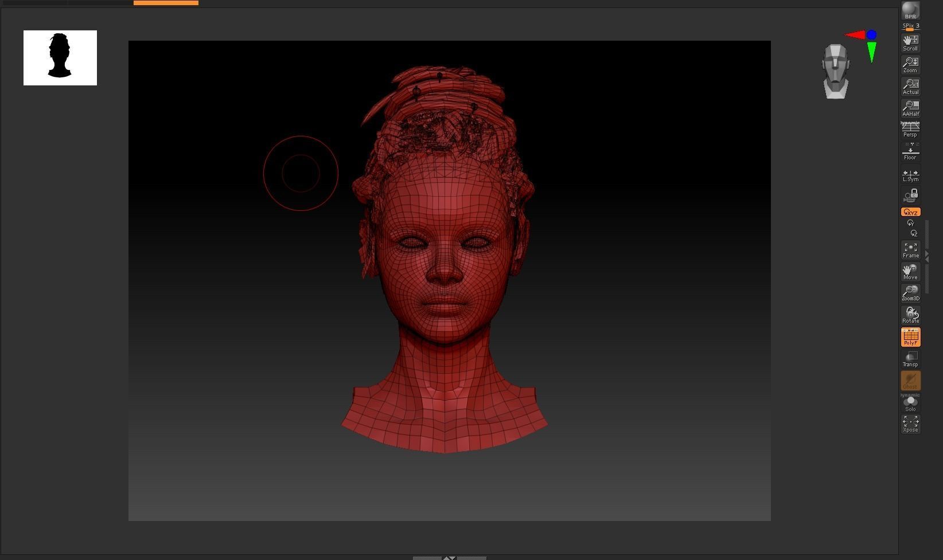Enable Transp transparency mode

click(910, 359)
